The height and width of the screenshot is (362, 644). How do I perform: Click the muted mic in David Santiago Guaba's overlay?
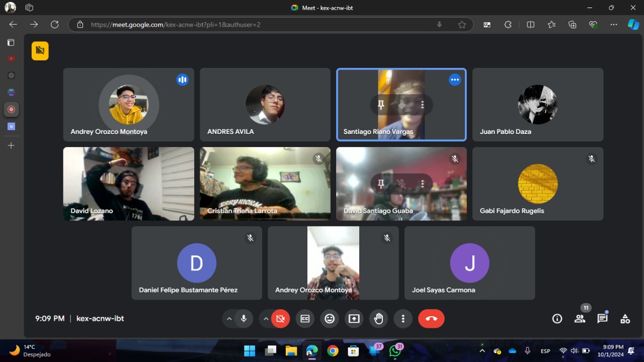coord(401,184)
